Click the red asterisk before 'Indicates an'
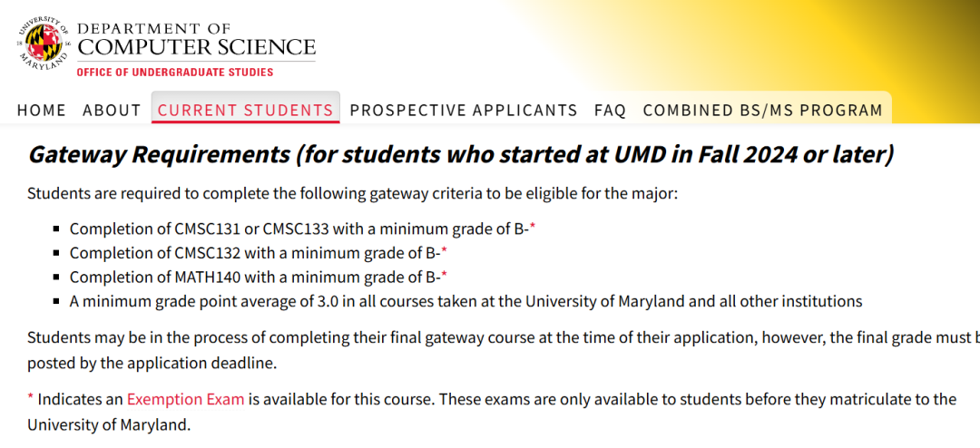 pos(30,399)
